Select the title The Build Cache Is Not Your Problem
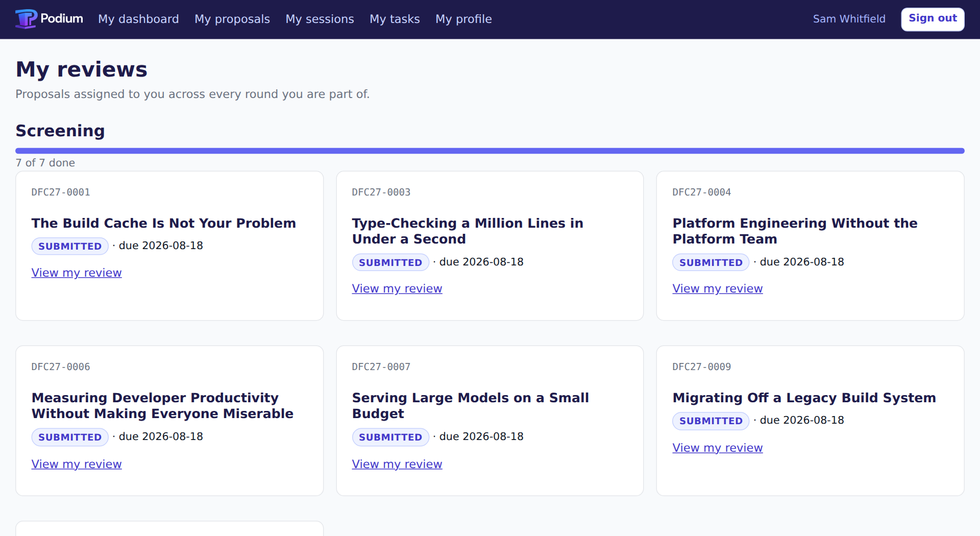The image size is (980, 536). point(164,223)
